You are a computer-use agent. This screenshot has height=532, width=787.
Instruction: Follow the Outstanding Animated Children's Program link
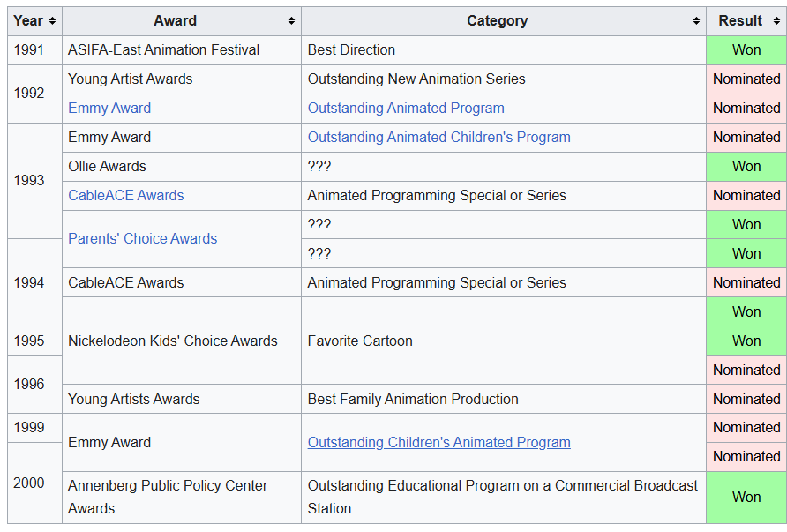pyautogui.click(x=438, y=137)
